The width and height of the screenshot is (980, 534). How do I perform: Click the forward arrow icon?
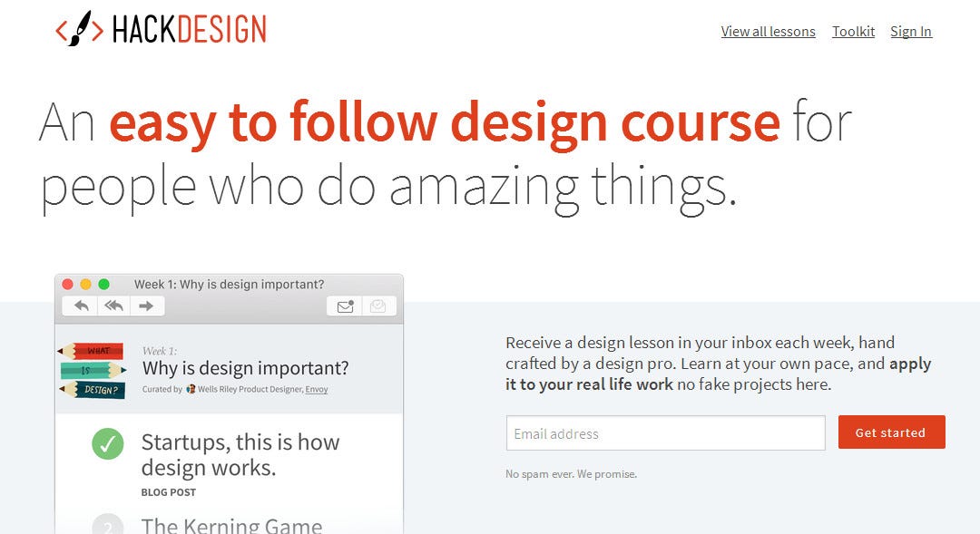pos(146,306)
